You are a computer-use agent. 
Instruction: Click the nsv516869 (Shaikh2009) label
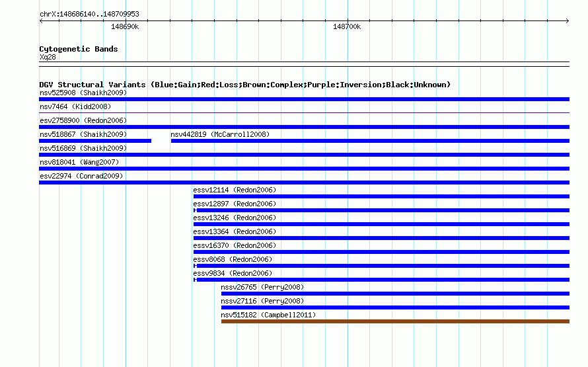pyautogui.click(x=83, y=148)
